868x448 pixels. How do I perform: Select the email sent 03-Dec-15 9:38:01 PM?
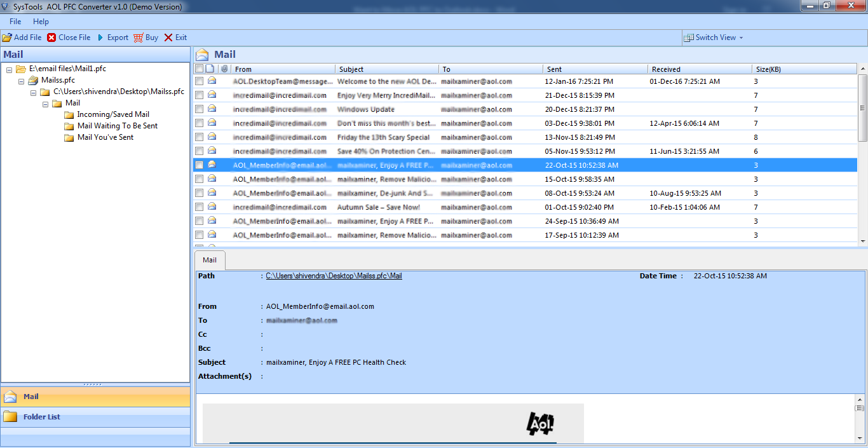[x=525, y=123]
